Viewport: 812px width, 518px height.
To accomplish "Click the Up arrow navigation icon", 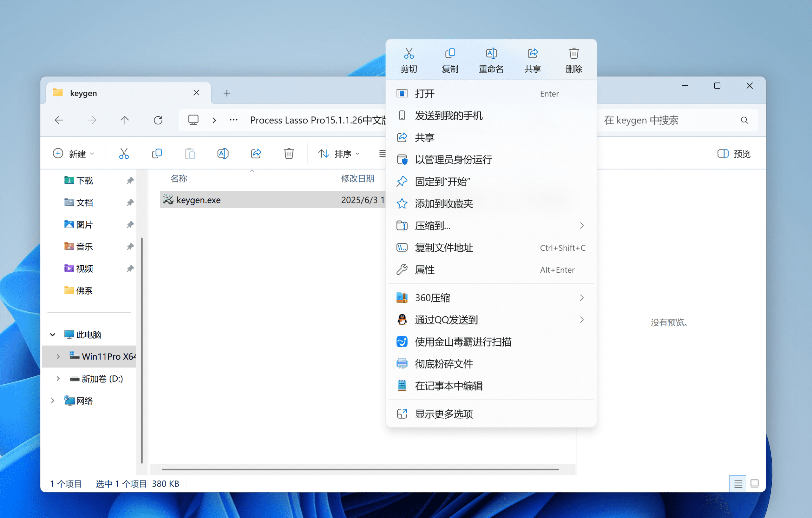I will pyautogui.click(x=125, y=120).
